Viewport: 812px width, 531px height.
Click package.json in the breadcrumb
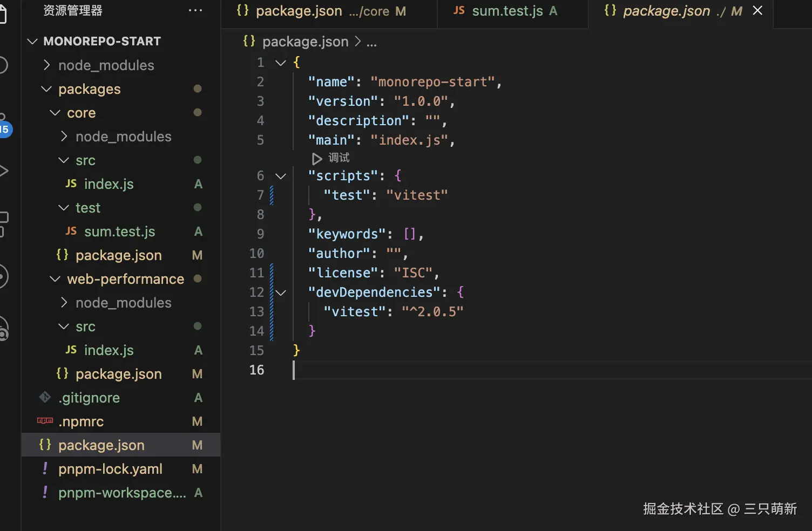305,42
